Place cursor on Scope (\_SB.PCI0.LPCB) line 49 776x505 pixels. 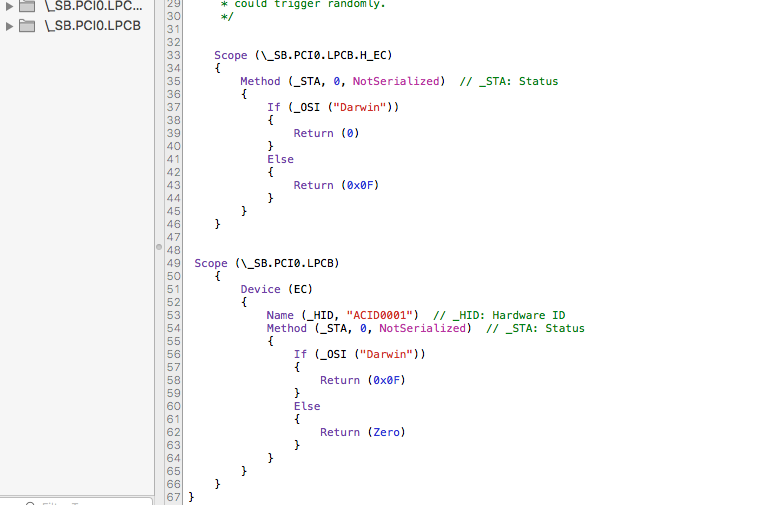coord(267,263)
